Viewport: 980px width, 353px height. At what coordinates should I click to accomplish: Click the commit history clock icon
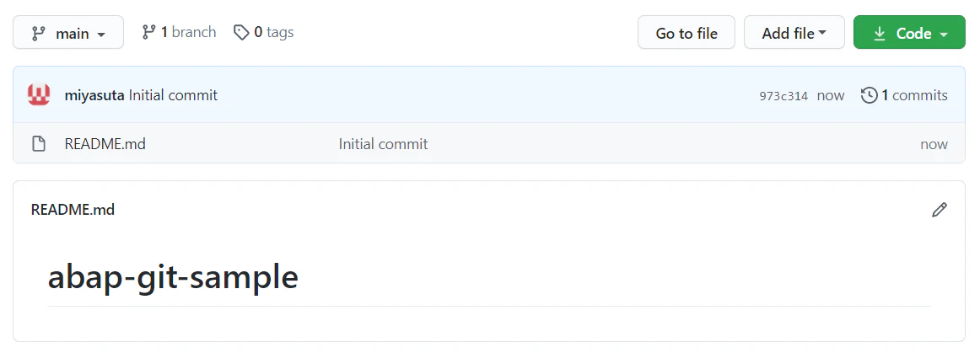[x=869, y=95]
